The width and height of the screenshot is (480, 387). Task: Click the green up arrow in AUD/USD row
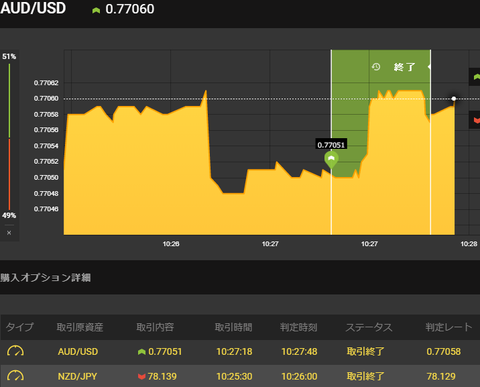142,352
